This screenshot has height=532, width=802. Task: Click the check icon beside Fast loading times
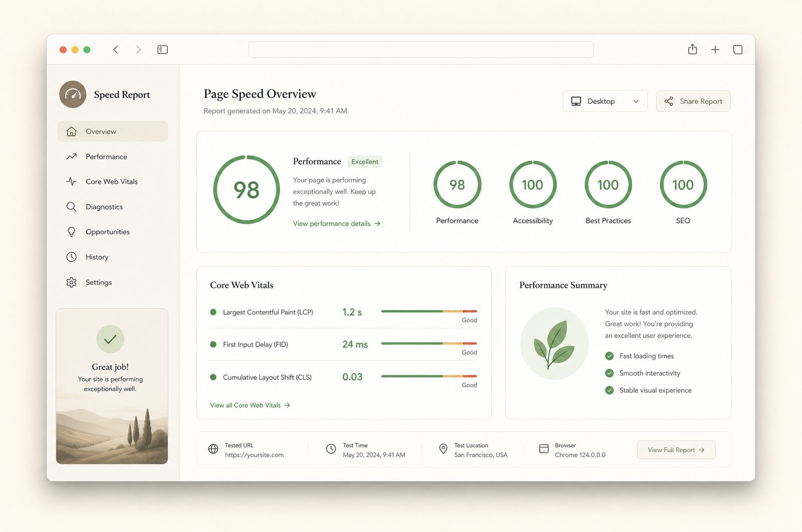click(x=610, y=356)
